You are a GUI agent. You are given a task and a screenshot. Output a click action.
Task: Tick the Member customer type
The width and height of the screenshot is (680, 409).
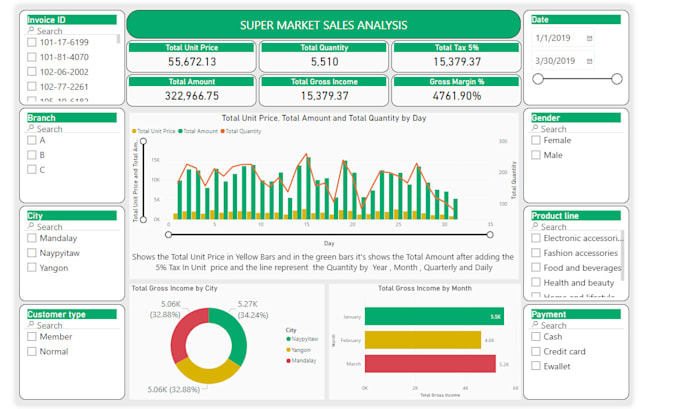coord(32,337)
